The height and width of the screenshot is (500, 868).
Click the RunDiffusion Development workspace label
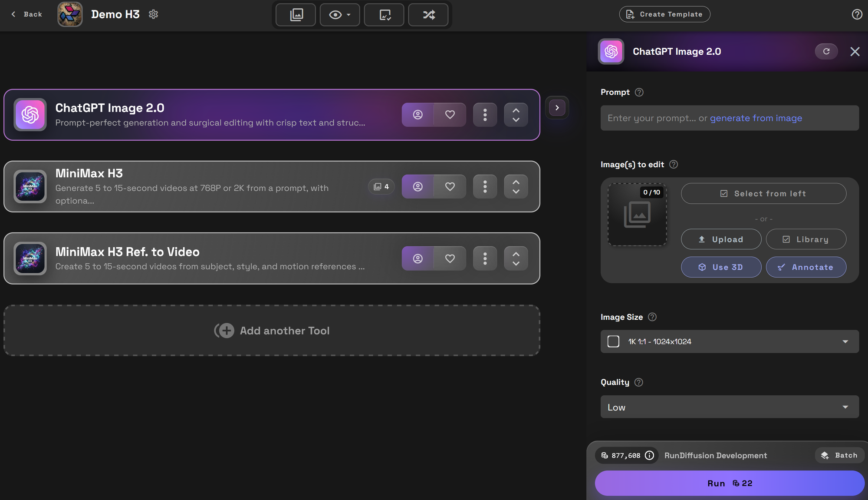point(716,455)
